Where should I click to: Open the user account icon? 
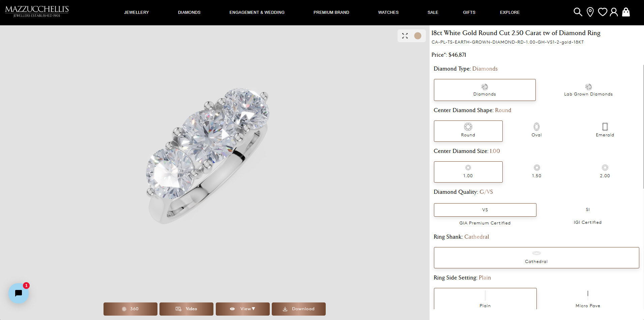(x=614, y=12)
